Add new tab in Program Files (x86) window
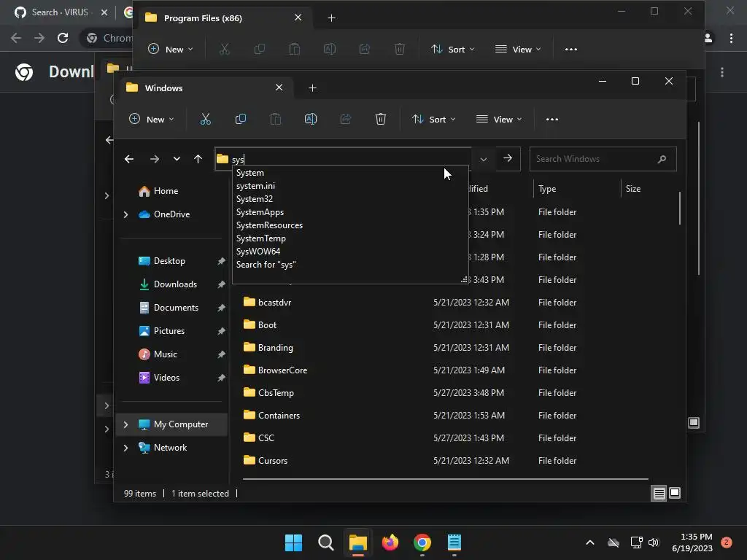Screen dimensions: 747x560 point(332,18)
